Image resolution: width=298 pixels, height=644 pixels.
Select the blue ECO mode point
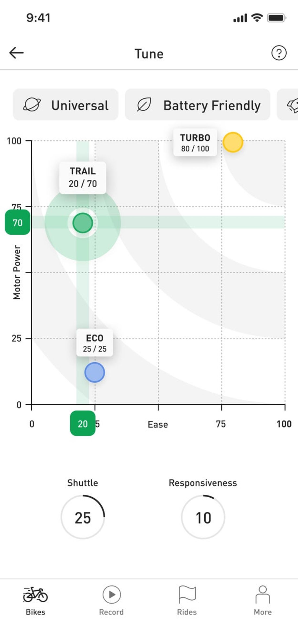point(95,372)
